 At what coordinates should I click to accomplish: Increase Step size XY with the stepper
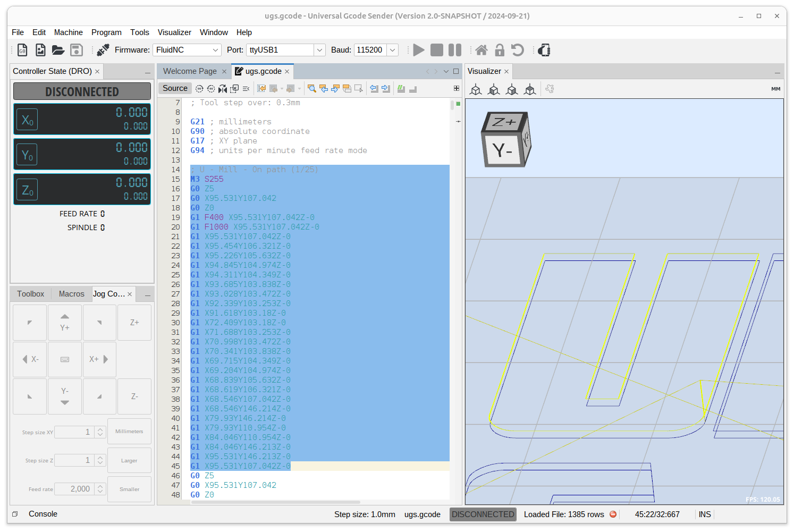[x=100, y=429]
